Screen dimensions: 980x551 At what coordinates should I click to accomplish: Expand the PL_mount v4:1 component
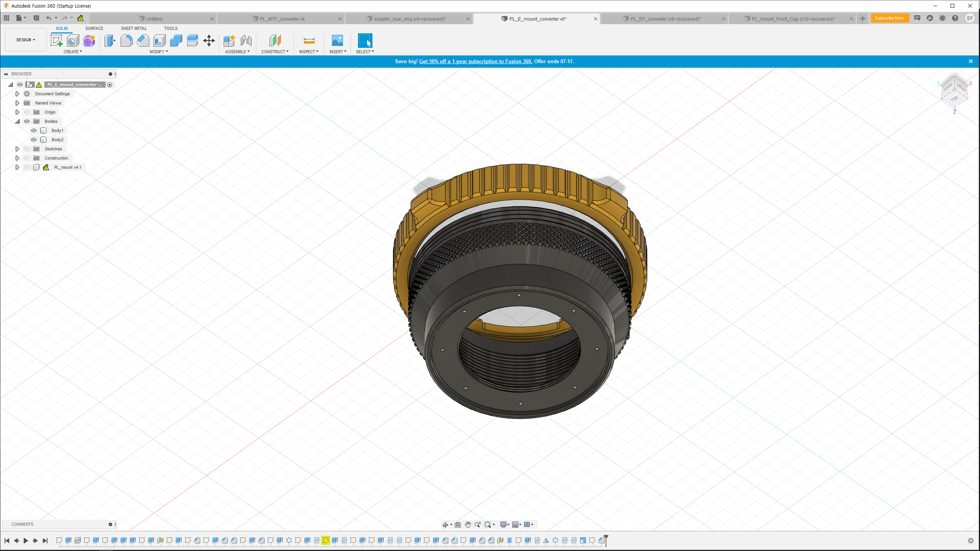coord(17,167)
